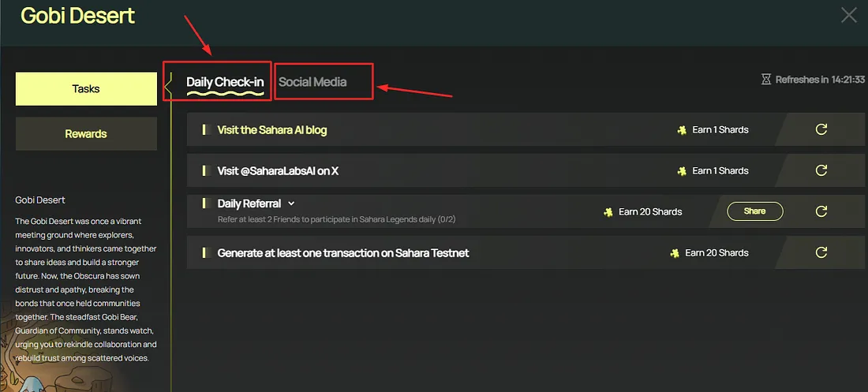
Task: Click the hourglass icon beside Refreshes in
Action: [765, 80]
